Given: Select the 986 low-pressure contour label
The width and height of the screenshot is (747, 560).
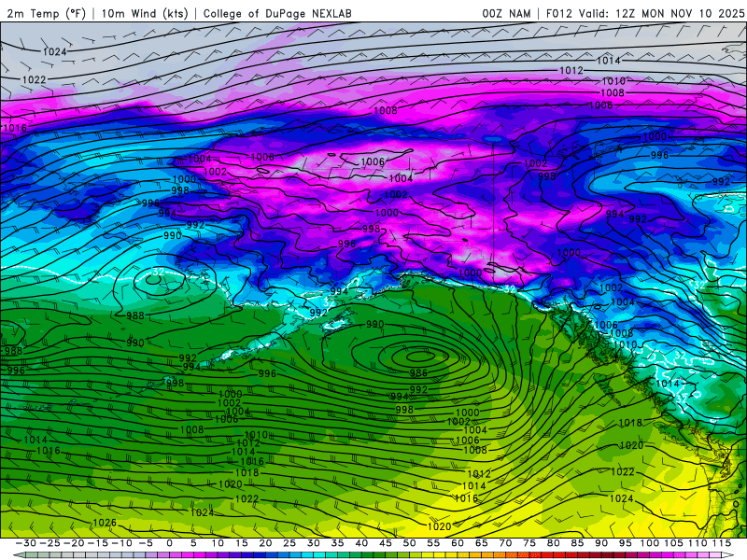Looking at the screenshot, I should coord(418,372).
